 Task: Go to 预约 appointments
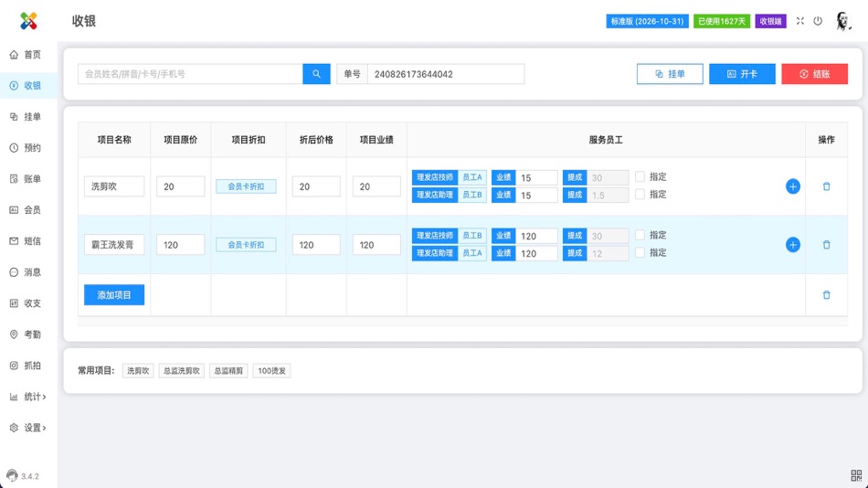tap(28, 148)
